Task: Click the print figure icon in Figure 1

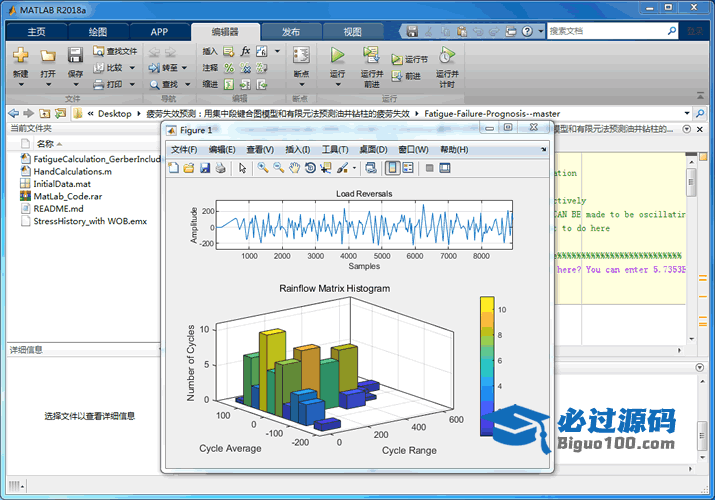Action: [221, 168]
